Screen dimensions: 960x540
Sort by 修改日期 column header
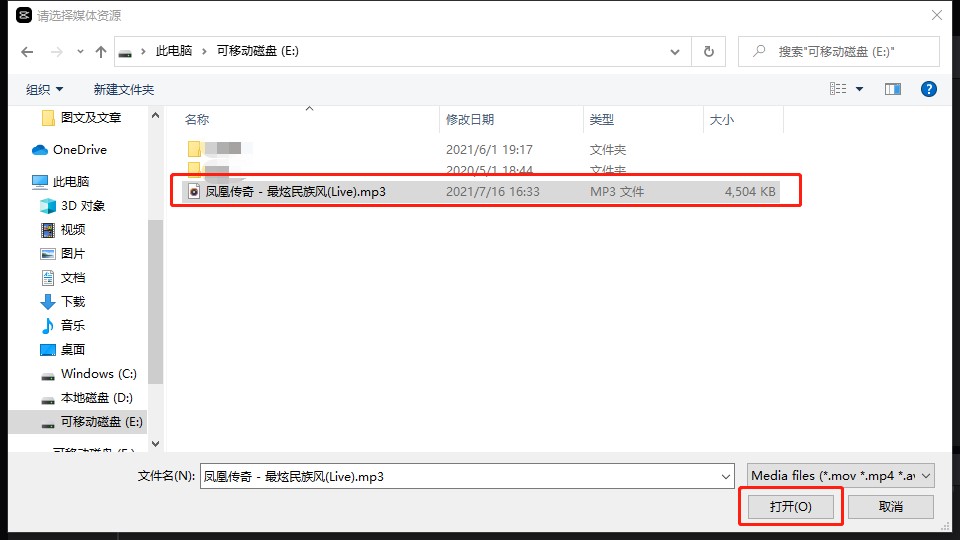tap(470, 119)
